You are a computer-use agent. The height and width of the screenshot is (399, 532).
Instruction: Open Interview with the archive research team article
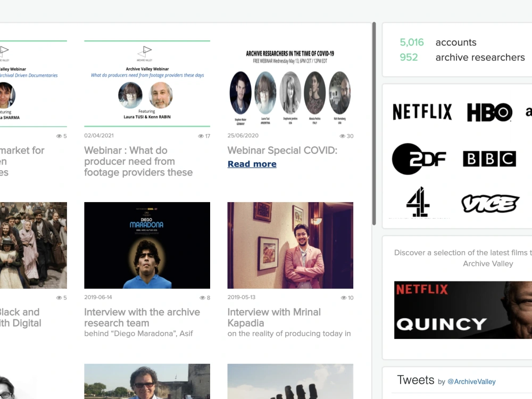(x=142, y=317)
